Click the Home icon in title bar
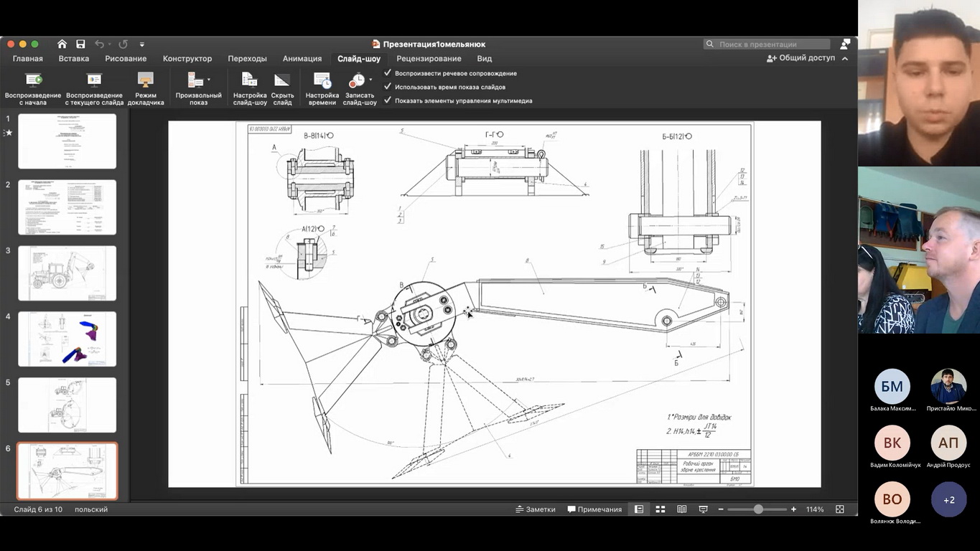 point(62,44)
